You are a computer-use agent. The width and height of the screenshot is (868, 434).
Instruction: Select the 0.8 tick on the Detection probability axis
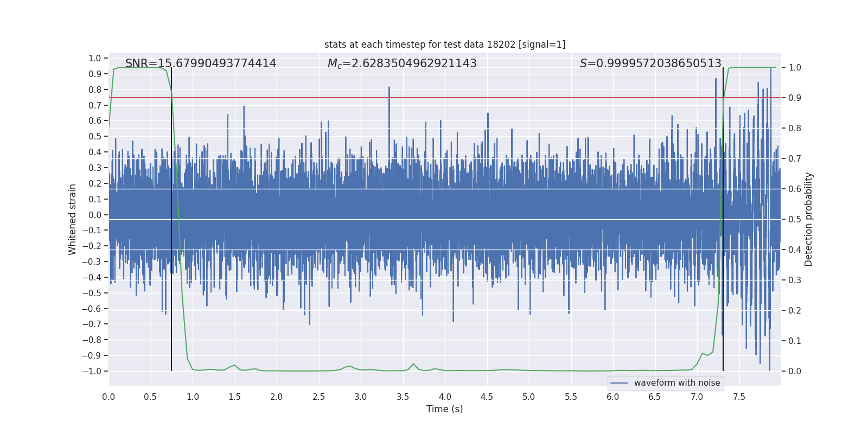point(795,129)
